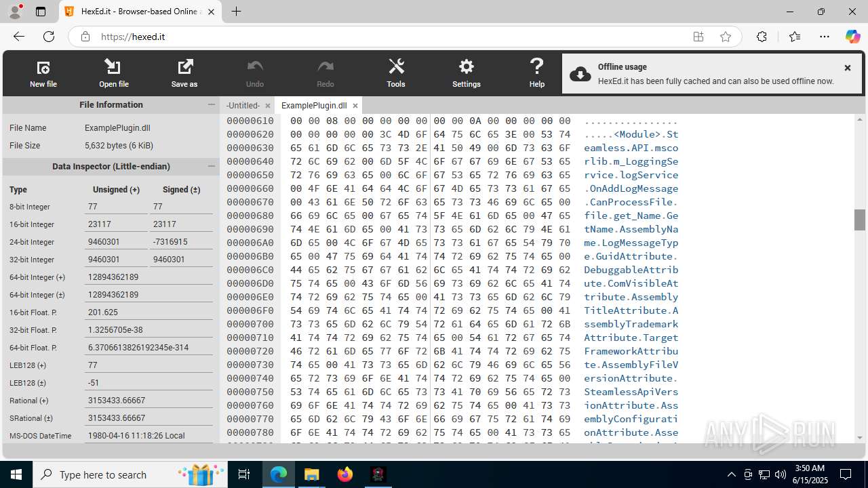Dismiss the Offline usage notification
This screenshot has width=868, height=488.
(847, 68)
